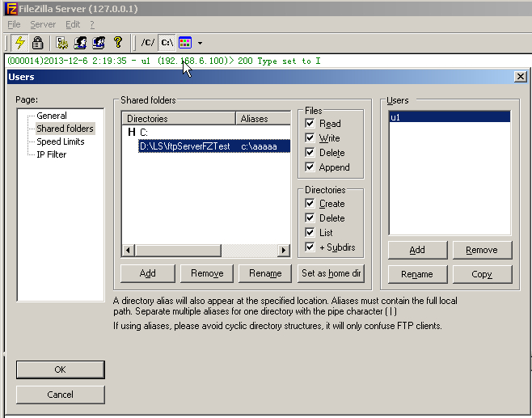Viewport: 532px width, 418px height.
Task: Select the Speed Limits page
Action: click(61, 141)
